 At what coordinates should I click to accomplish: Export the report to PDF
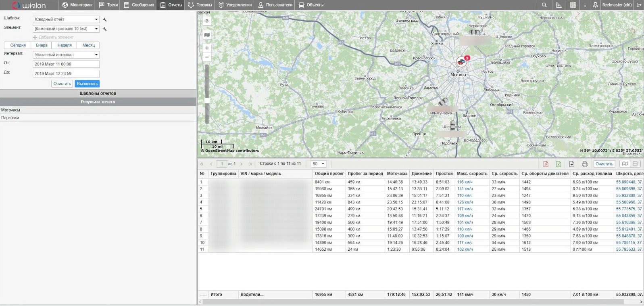pos(546,164)
